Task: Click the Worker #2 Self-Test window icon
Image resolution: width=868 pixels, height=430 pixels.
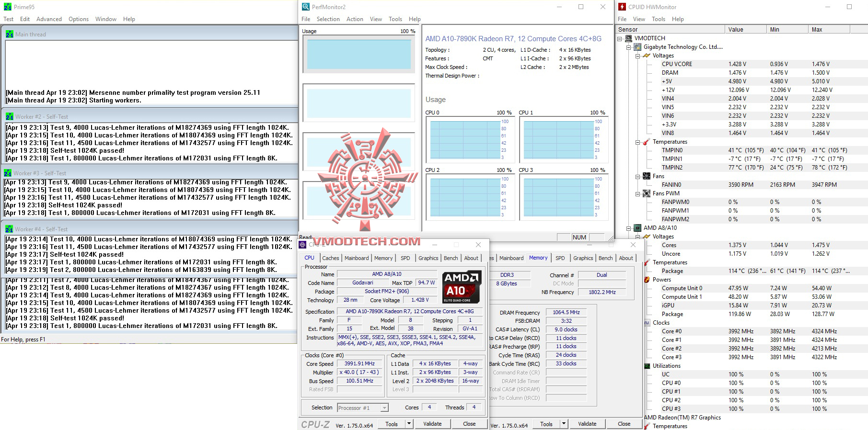Action: tap(10, 116)
